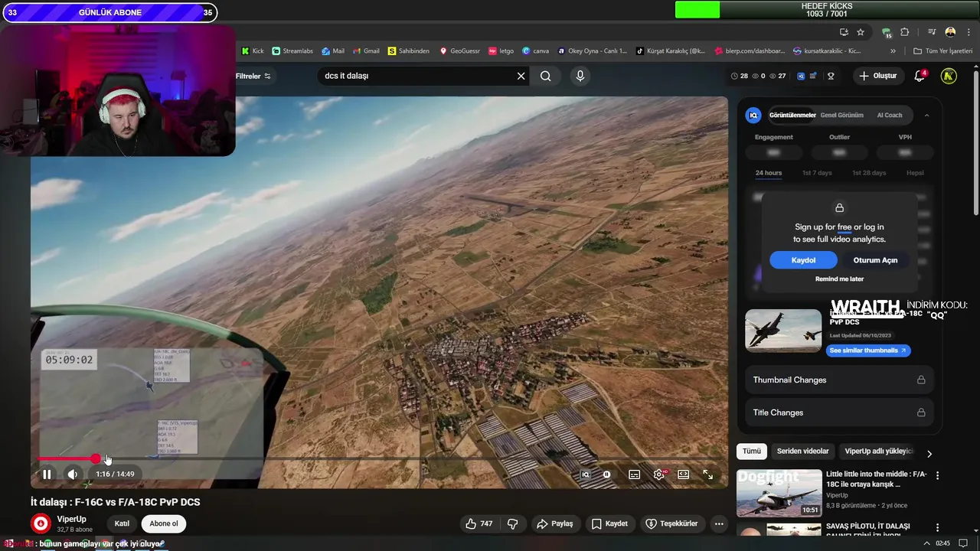Open options for the Little little into the middle video
Screen dimensions: 980x551
pyautogui.click(x=937, y=475)
